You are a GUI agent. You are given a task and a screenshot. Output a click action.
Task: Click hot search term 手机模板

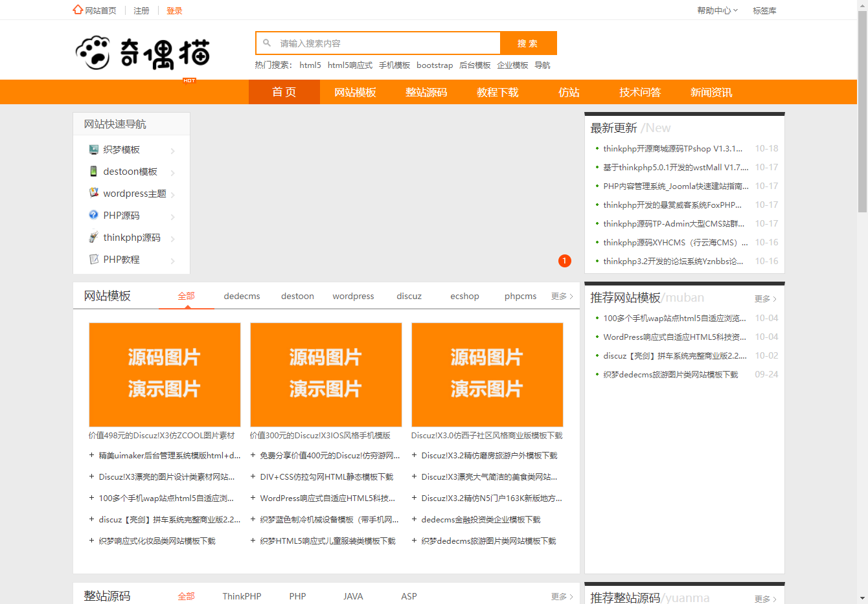(x=394, y=65)
